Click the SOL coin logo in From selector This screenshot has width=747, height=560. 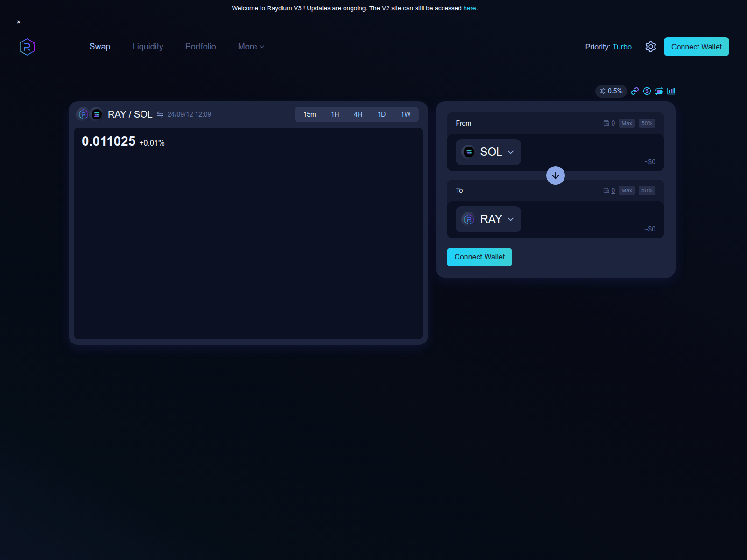(469, 152)
